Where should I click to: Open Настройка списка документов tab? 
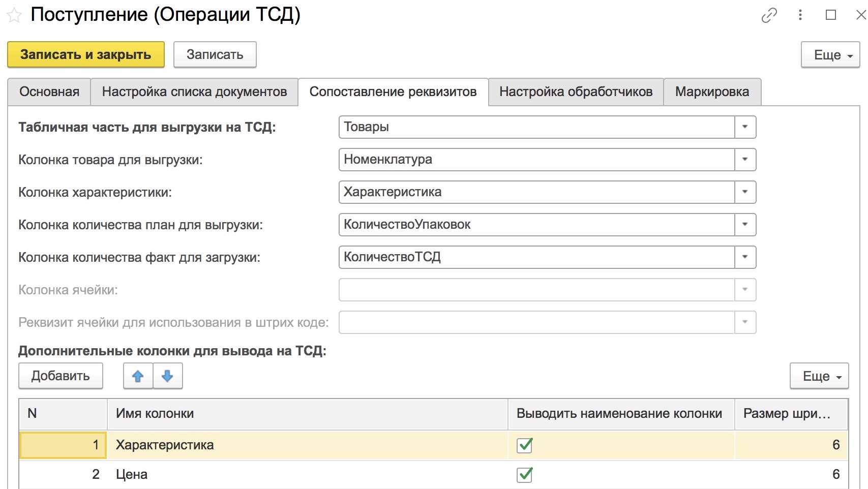pos(194,92)
